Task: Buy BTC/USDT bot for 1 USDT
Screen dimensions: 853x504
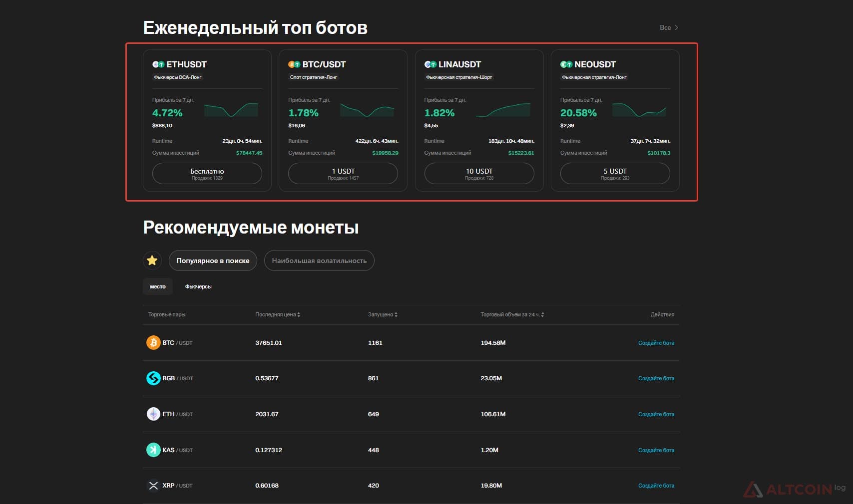Action: pos(343,174)
